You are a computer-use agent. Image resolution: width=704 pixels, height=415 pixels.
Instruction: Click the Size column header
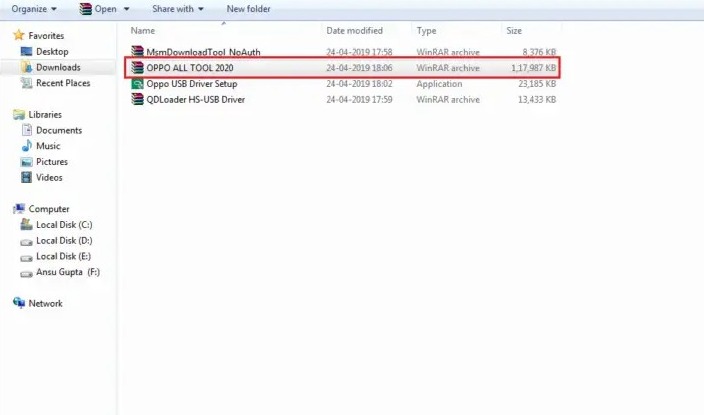(x=514, y=31)
